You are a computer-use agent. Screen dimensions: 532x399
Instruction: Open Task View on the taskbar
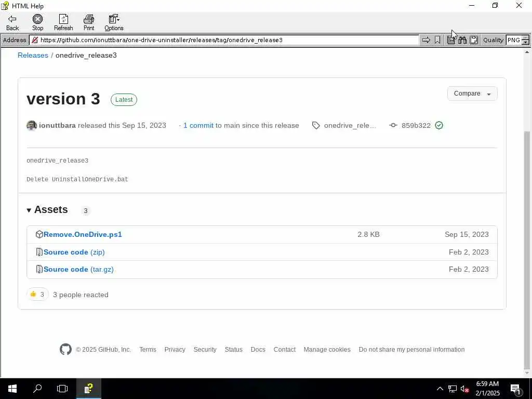coord(62,389)
